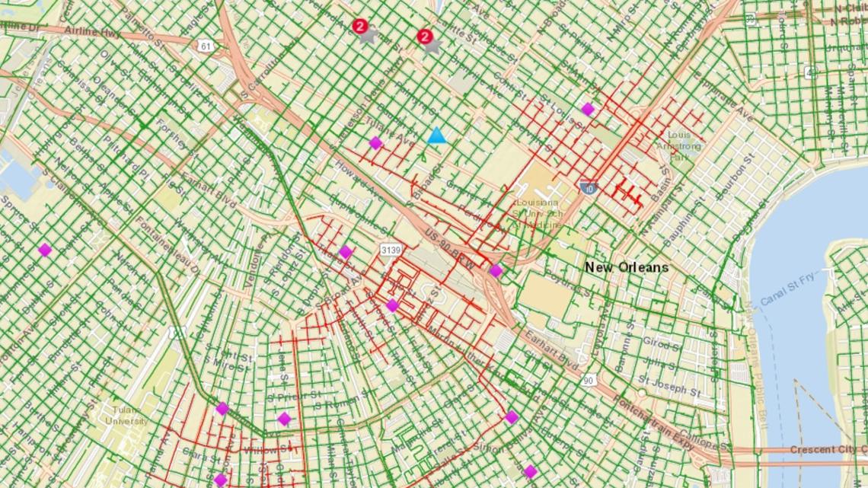Click the New Orleans city label

(627, 267)
